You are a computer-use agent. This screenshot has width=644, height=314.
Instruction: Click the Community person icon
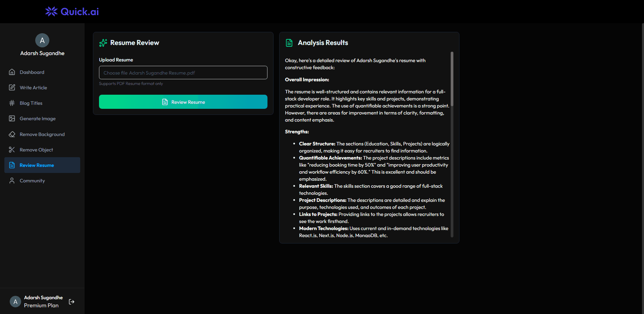pos(12,181)
